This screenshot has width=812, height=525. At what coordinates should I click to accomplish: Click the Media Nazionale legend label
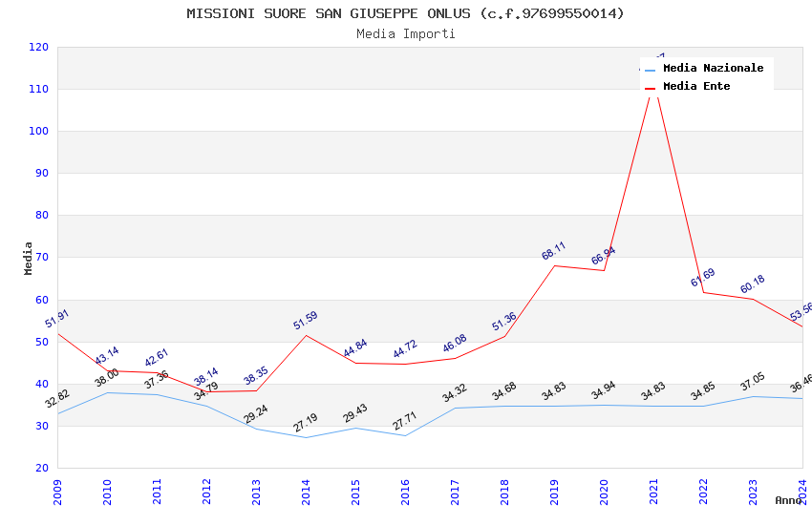(713, 68)
